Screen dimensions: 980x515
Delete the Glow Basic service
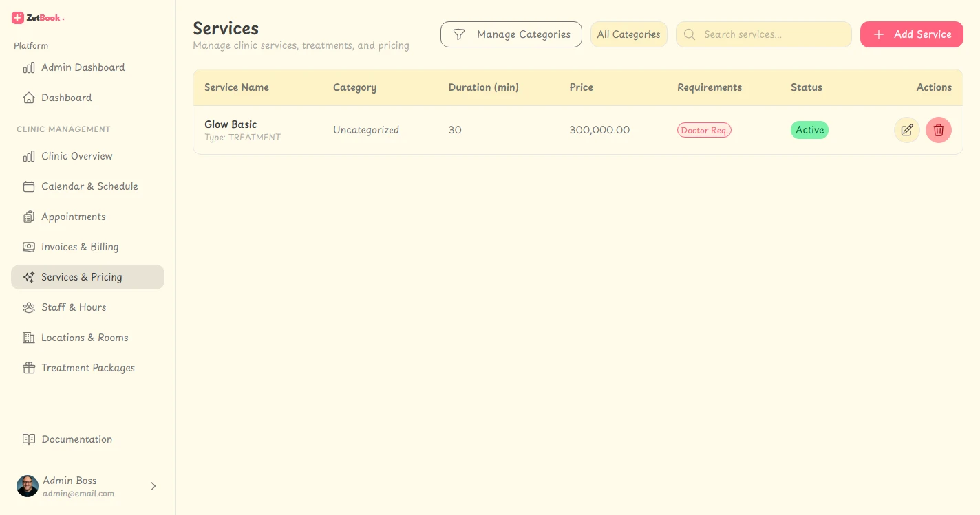point(939,130)
